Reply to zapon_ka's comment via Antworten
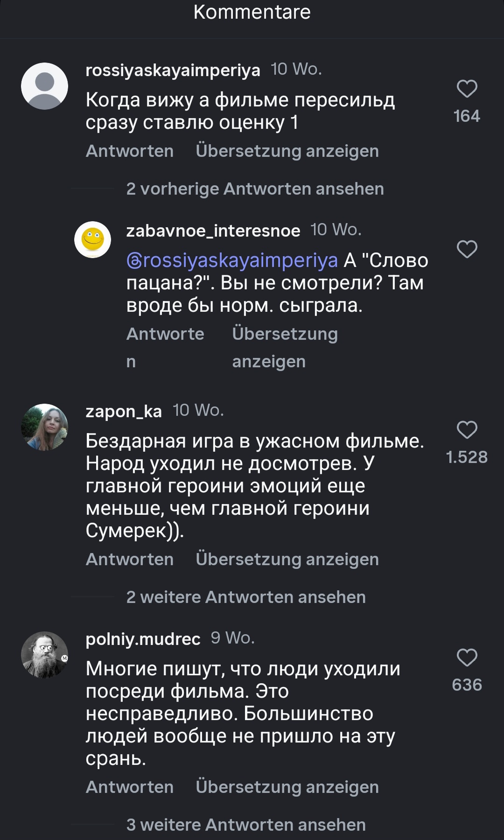Image resolution: width=504 pixels, height=840 pixels. [x=130, y=560]
